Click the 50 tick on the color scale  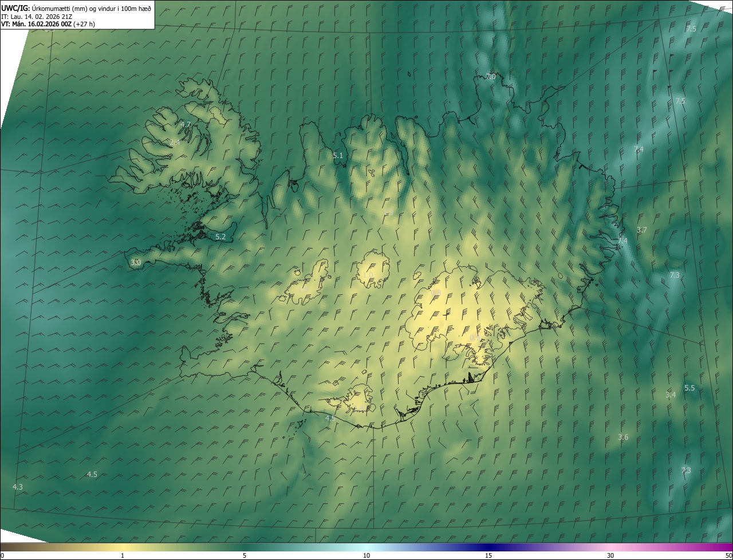(x=728, y=555)
